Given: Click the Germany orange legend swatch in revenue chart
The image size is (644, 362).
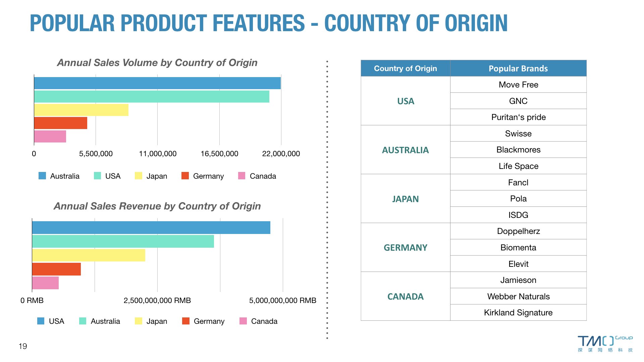Looking at the screenshot, I should coord(186,321).
